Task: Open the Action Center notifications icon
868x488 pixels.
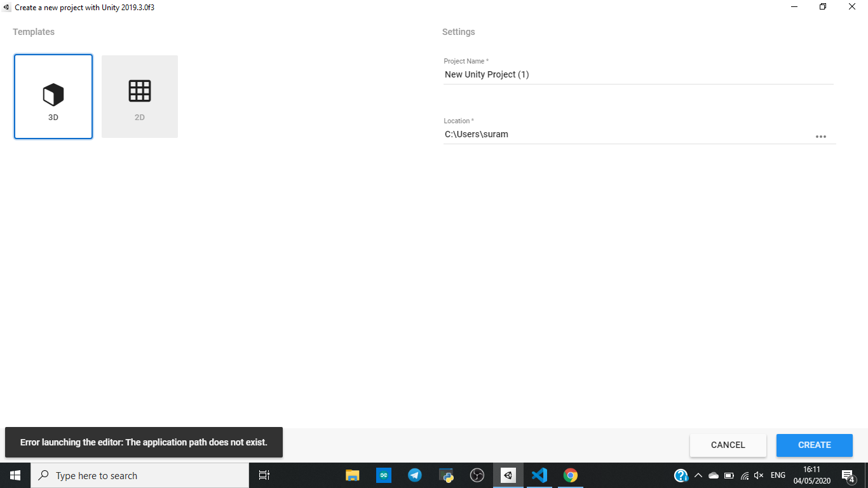Action: tap(848, 475)
